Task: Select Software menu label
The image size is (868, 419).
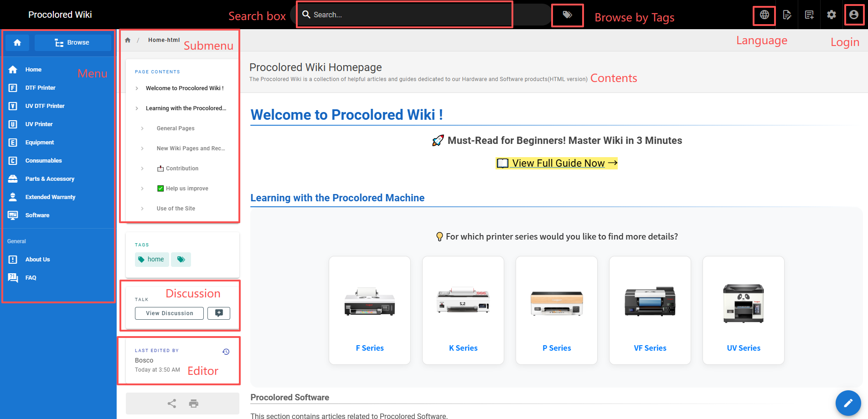Action: click(37, 215)
